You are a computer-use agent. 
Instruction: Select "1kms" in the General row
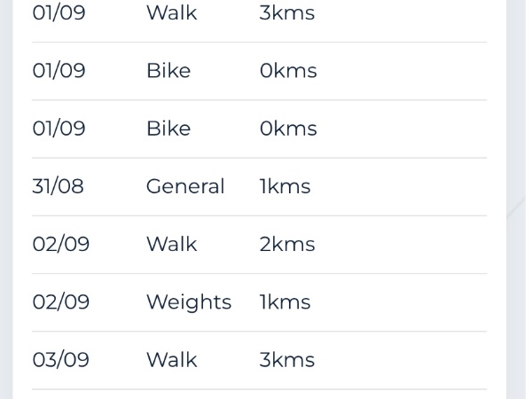click(285, 187)
